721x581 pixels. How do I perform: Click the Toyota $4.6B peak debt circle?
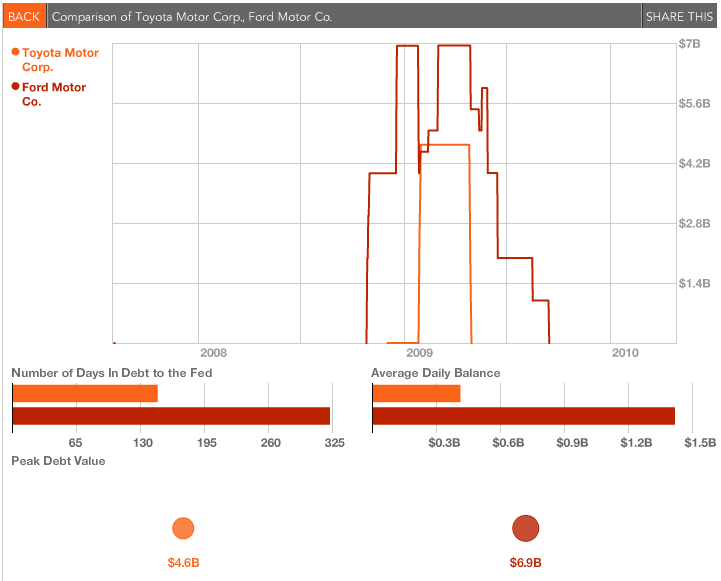pyautogui.click(x=183, y=528)
